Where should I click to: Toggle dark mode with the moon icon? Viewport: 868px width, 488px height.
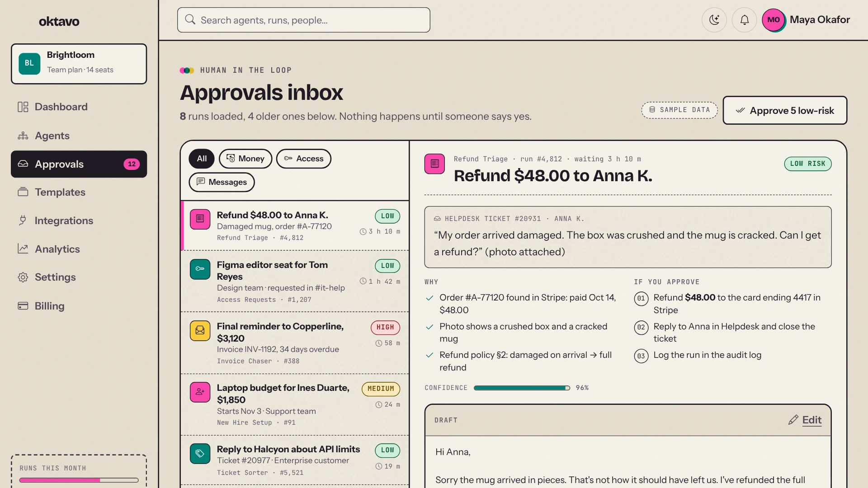[x=714, y=20]
